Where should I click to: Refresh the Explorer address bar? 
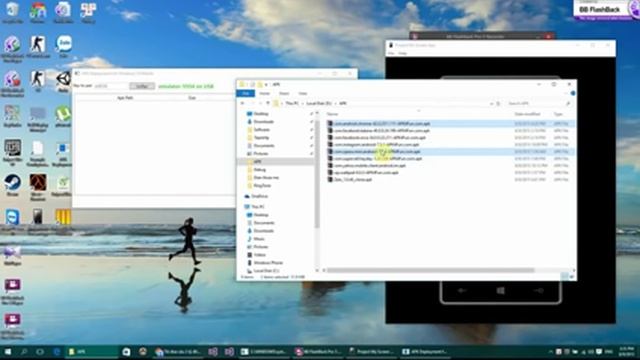(x=498, y=104)
